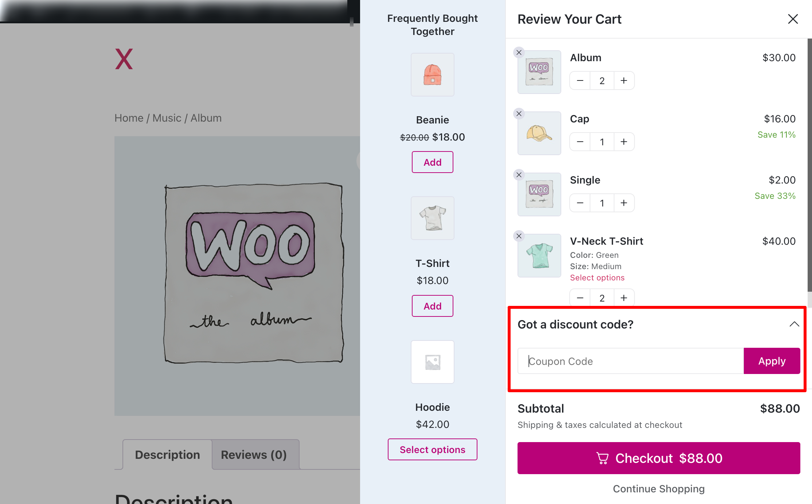Screen dimensions: 812x504
Task: Proceed to Checkout for $88.00
Action: point(659,458)
